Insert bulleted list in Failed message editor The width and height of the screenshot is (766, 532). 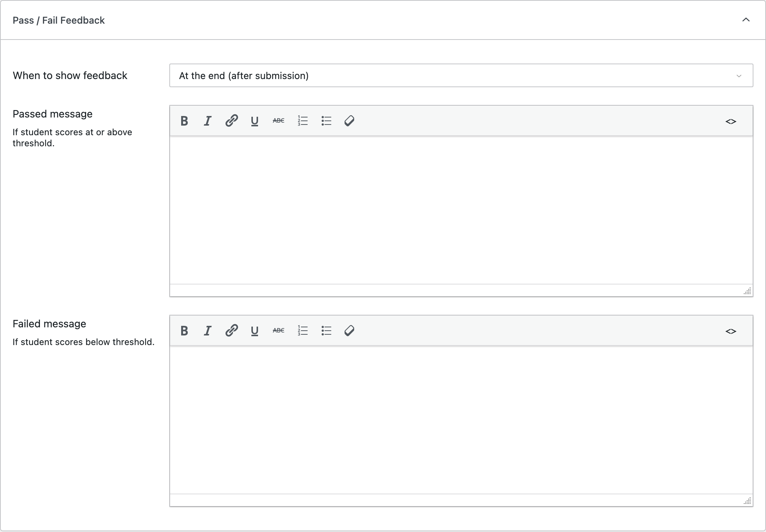point(326,331)
